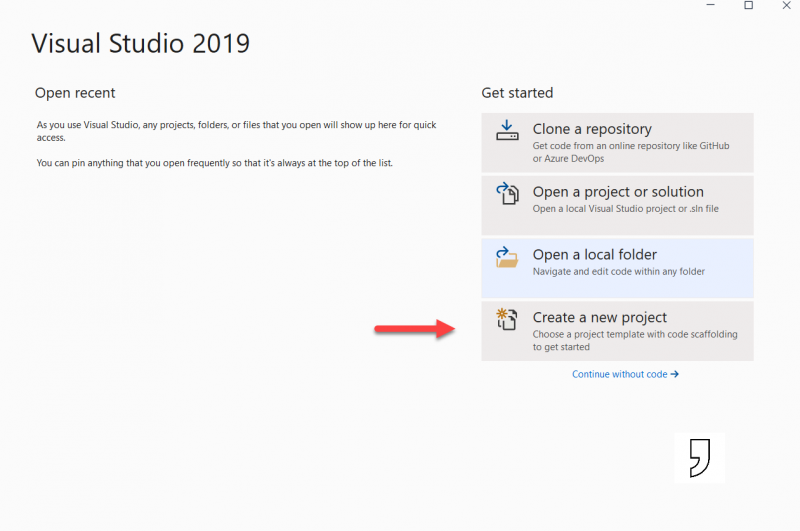Close the Visual Studio start window
800x531 pixels.
point(786,5)
